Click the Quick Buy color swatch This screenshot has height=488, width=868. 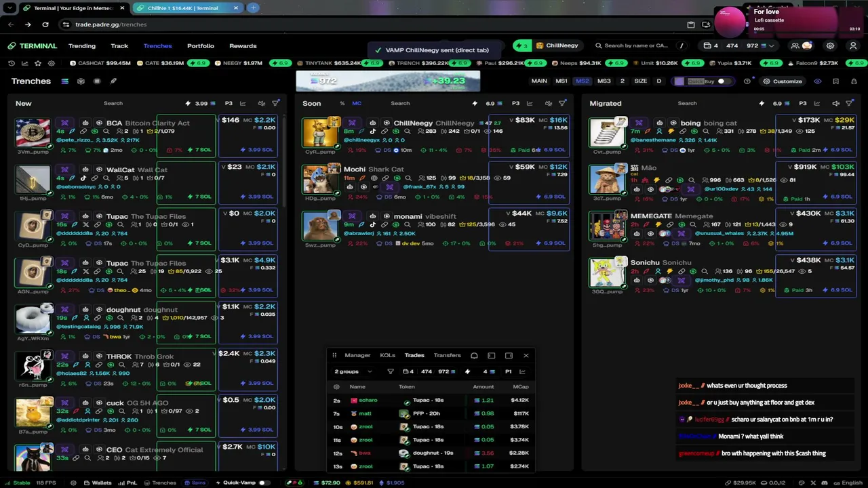679,81
